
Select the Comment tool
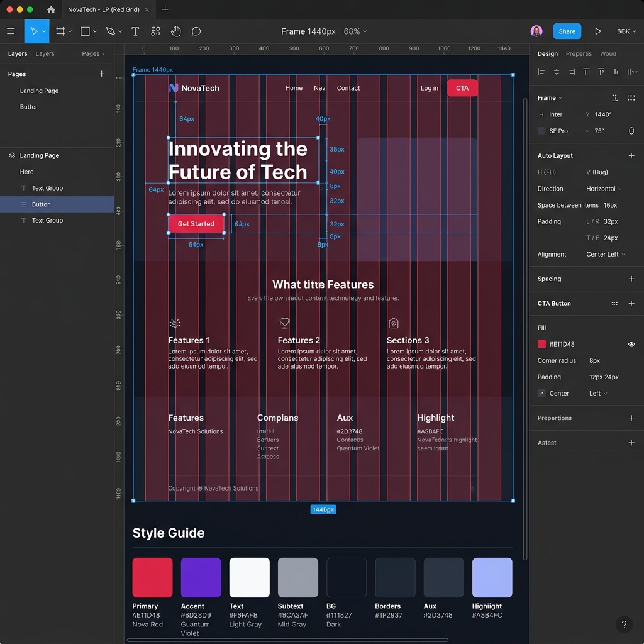[x=196, y=31]
